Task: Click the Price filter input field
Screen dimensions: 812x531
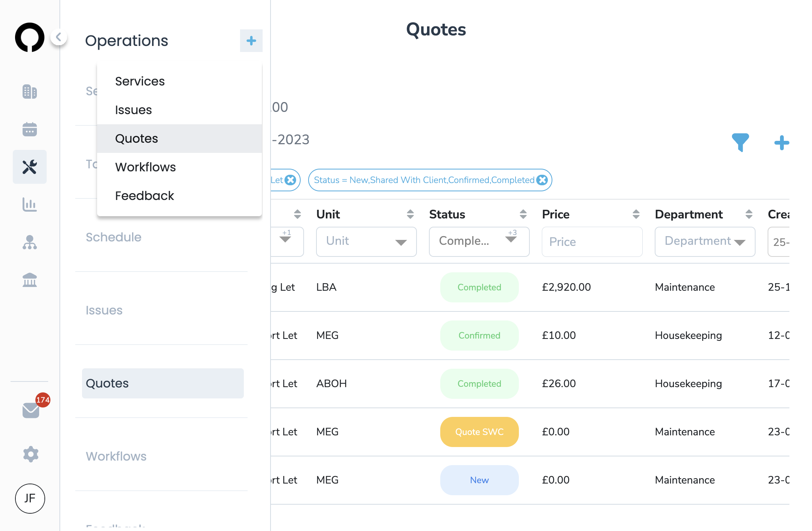Action: click(x=592, y=241)
